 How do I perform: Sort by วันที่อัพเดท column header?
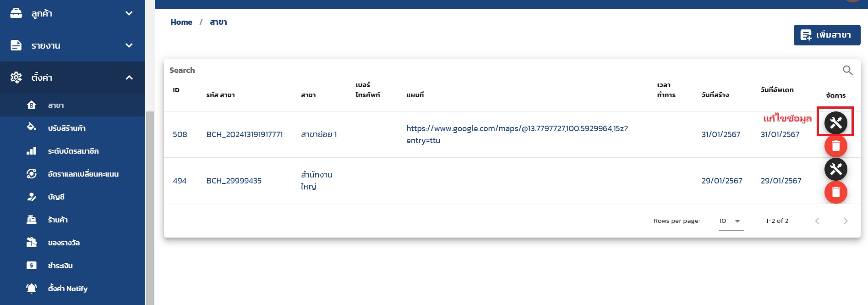coord(777,90)
